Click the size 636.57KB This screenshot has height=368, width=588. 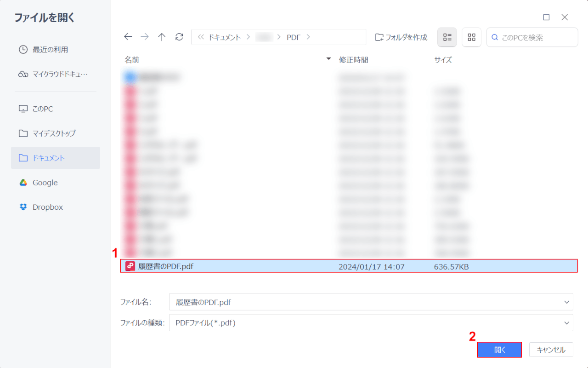click(452, 266)
